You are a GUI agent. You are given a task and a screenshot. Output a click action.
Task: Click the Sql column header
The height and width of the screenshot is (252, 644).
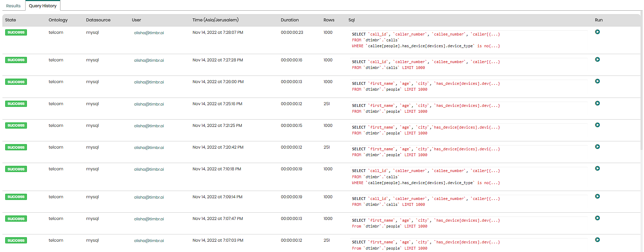[352, 20]
